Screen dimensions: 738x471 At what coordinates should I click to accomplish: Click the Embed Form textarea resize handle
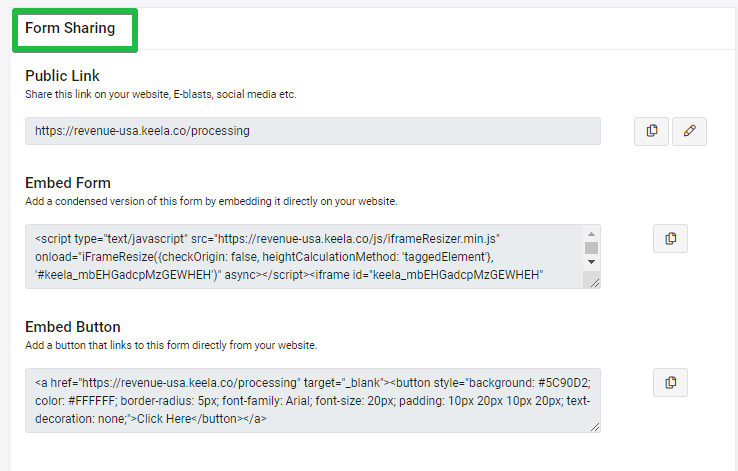pos(594,283)
